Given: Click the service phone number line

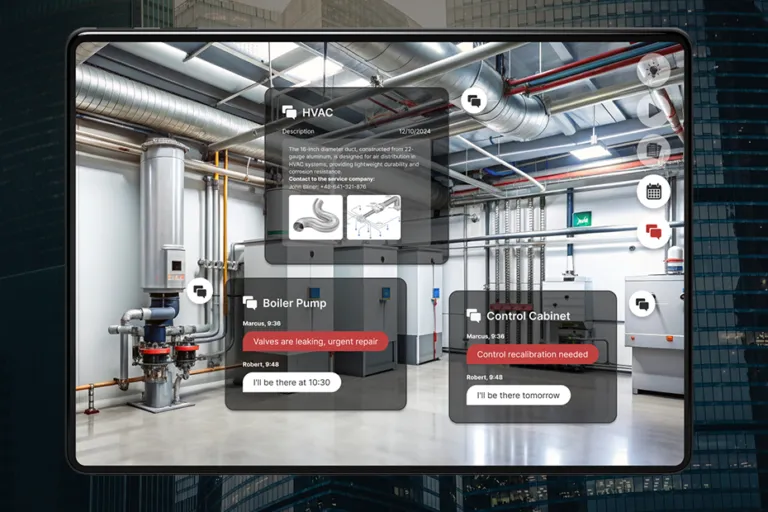Looking at the screenshot, I should coord(327,187).
